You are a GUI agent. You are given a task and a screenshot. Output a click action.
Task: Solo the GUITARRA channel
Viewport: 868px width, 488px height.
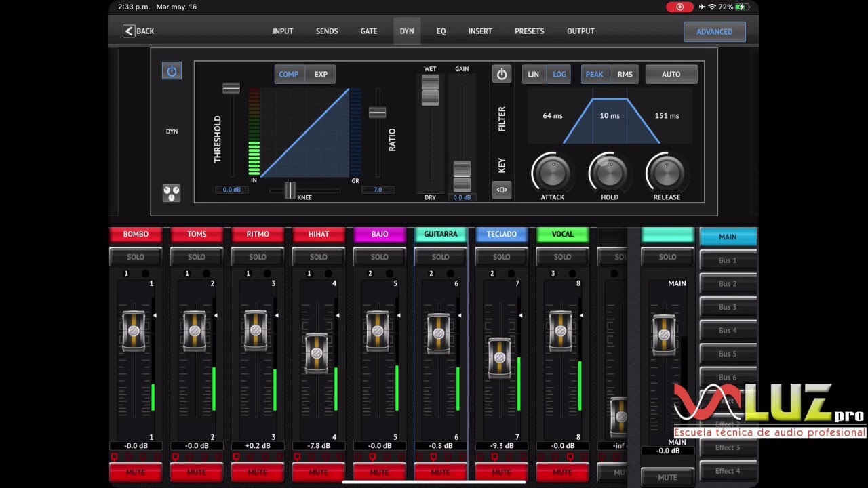click(441, 257)
